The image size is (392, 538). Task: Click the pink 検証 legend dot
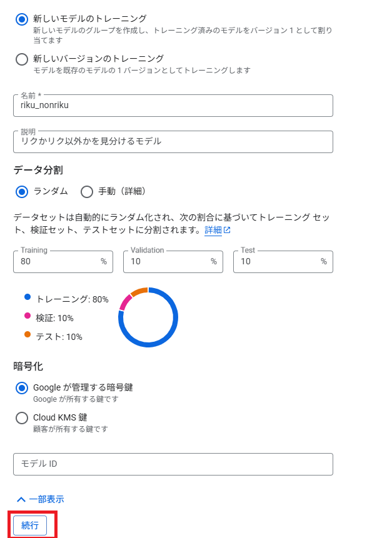28,316
